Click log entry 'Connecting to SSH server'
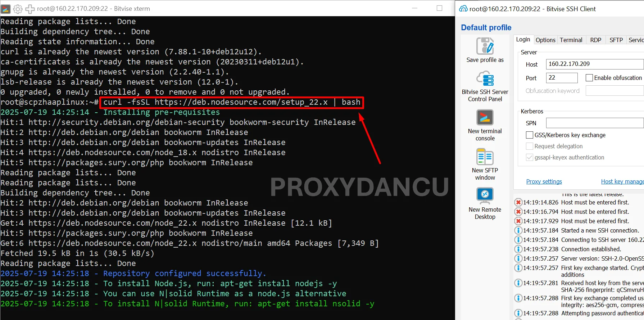 (x=602, y=240)
